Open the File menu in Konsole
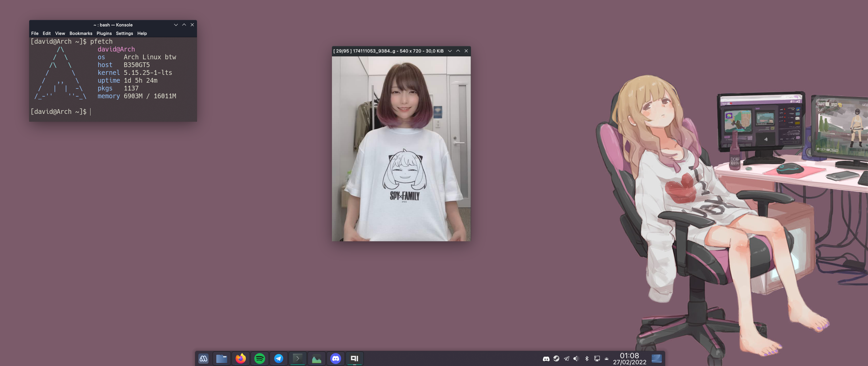Viewport: 868px width, 366px height. coord(35,33)
